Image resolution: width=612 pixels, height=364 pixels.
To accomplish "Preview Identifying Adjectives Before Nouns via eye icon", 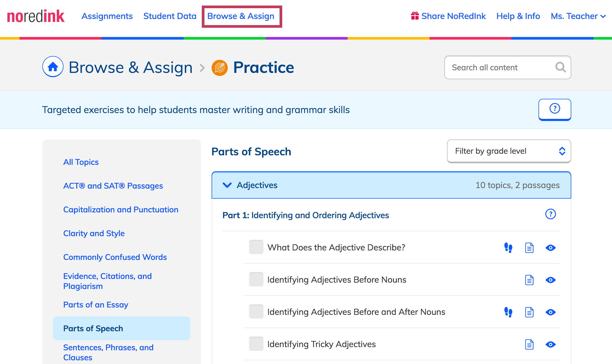I will tap(550, 280).
